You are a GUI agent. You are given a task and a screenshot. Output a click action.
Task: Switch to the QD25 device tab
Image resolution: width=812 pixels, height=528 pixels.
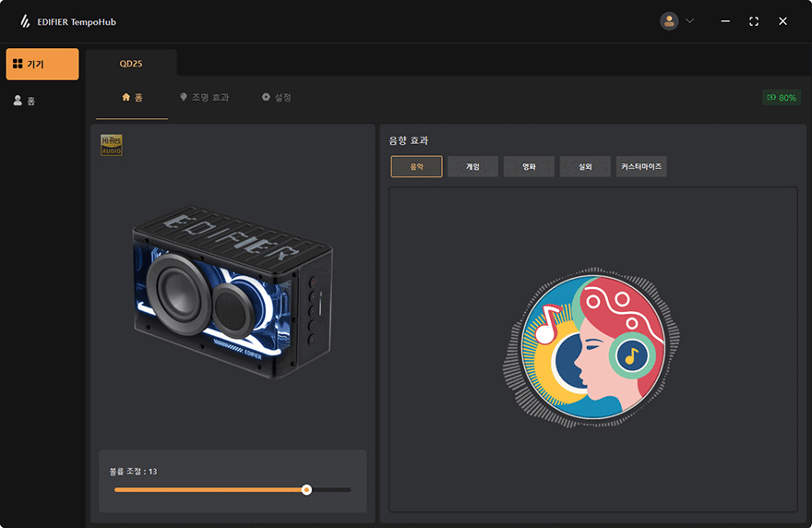point(131,64)
